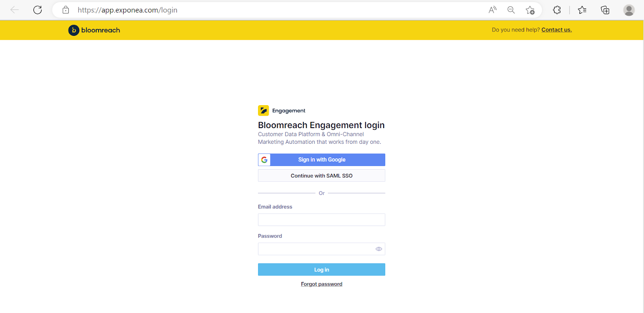Click the address bar URL
The image size is (644, 313).
128,10
